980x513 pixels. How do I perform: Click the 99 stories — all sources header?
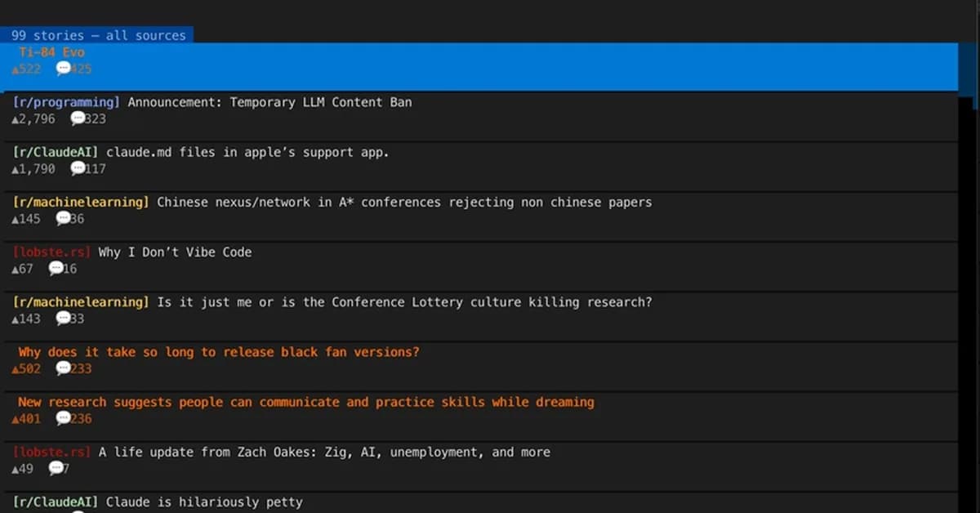(x=97, y=35)
